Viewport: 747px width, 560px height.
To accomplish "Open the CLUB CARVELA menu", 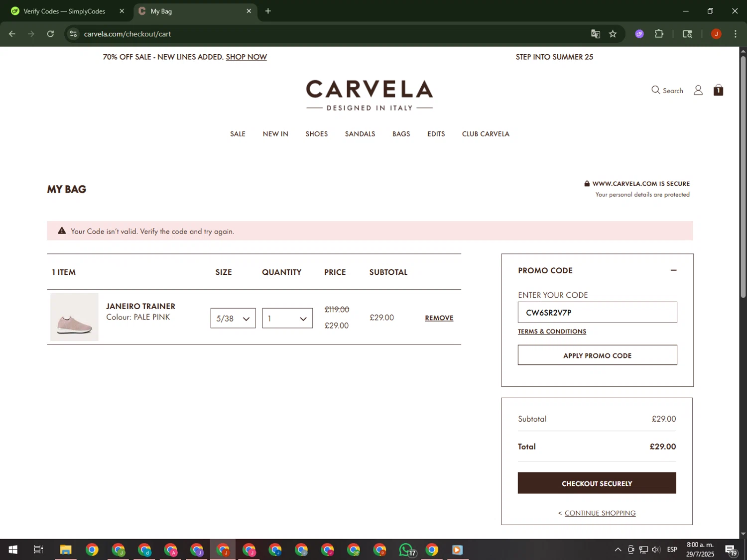I will tap(486, 134).
